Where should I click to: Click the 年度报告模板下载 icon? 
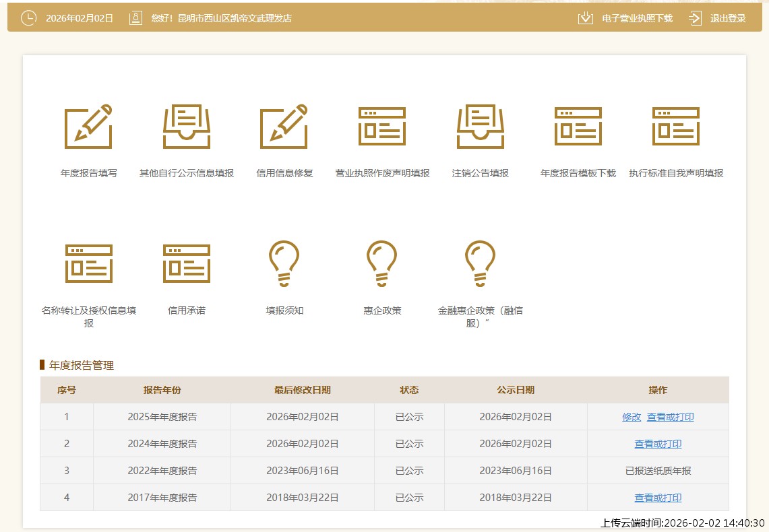pos(578,127)
